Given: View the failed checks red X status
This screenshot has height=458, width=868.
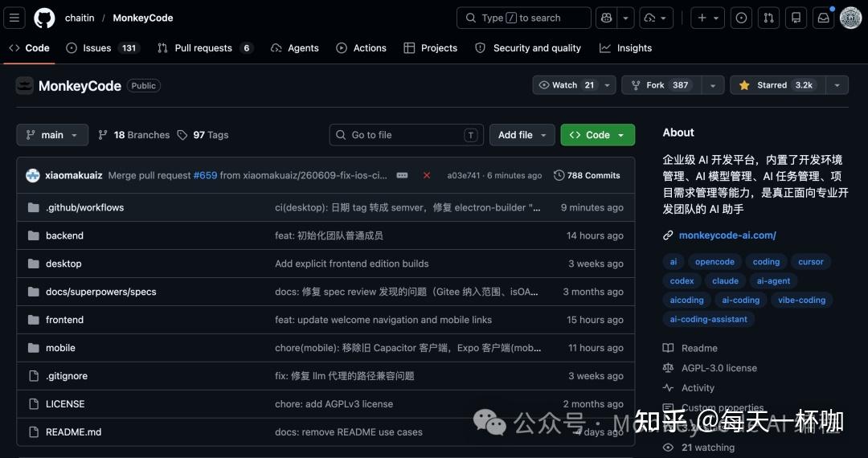Looking at the screenshot, I should 427,175.
